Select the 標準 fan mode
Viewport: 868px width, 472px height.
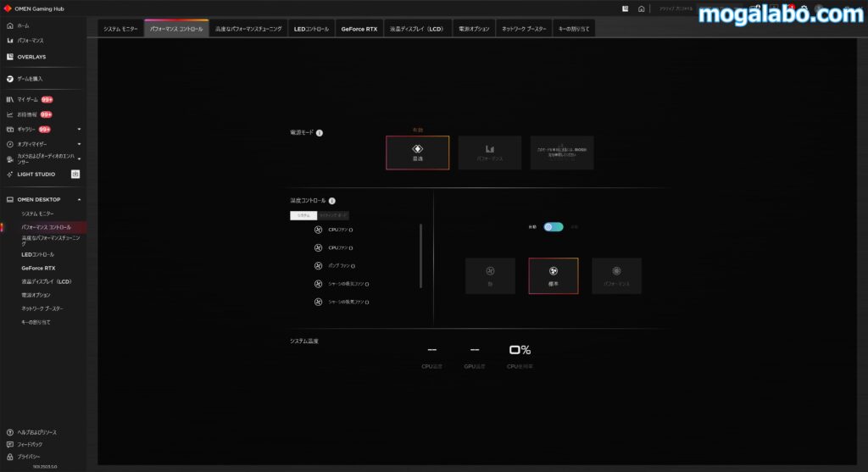click(553, 275)
